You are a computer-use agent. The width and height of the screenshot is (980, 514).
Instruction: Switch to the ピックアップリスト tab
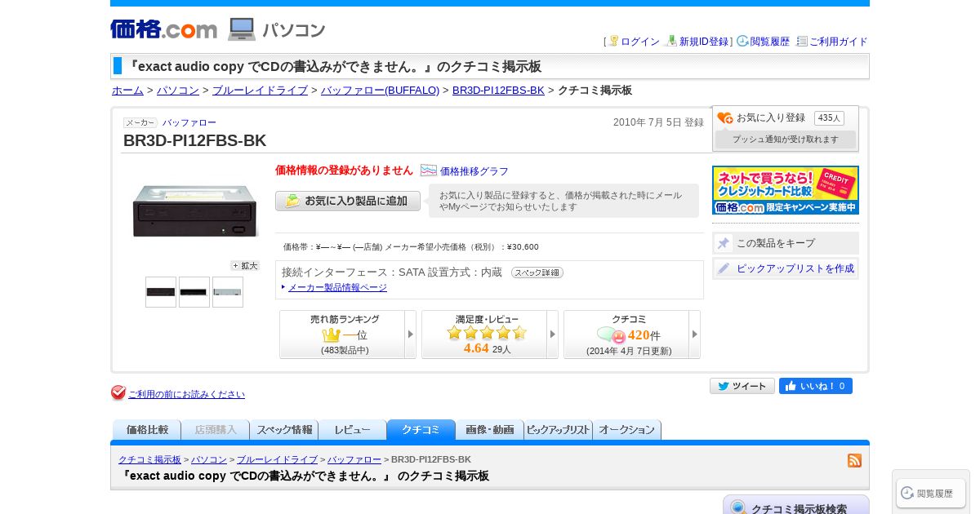coord(559,430)
